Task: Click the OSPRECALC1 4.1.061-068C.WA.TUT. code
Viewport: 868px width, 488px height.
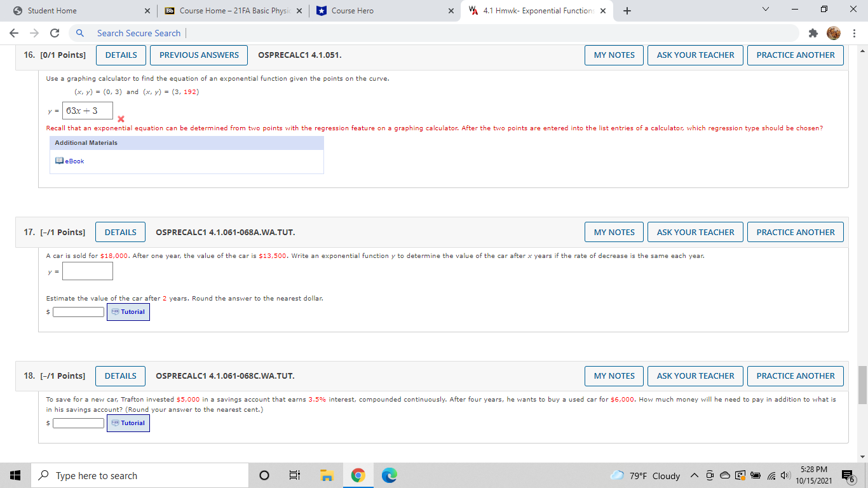Action: tap(225, 376)
